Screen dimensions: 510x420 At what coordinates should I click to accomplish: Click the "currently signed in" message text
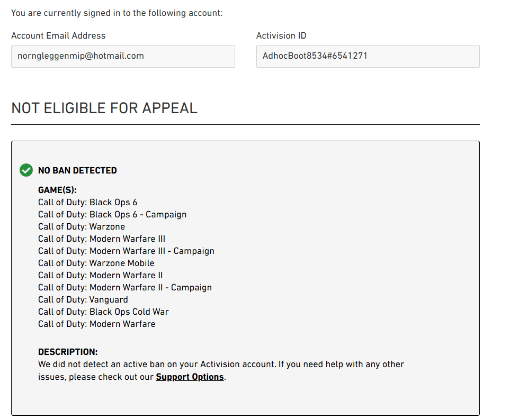117,13
